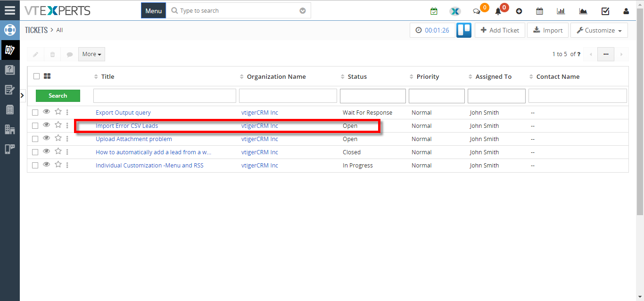Click the comment toolbar icon
644x301 pixels.
70,54
